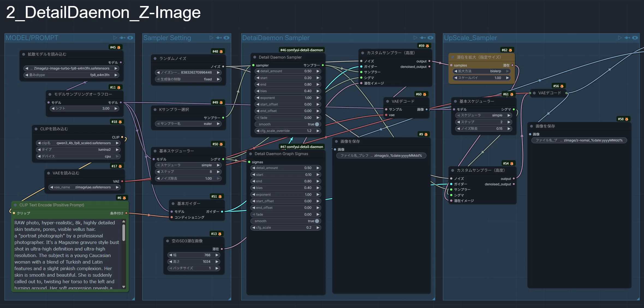
Task: Decrease cfg_scale 0.2 with its left arrow
Action: (x=254, y=228)
